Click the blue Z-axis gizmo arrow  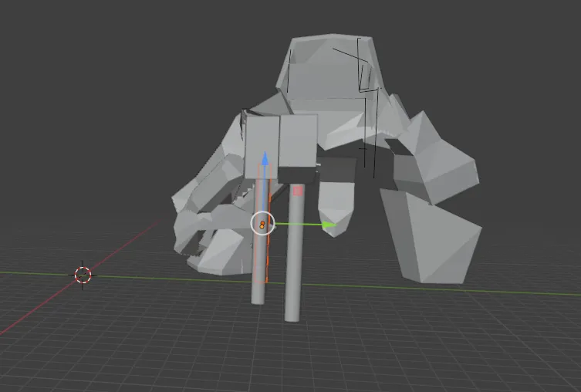pos(264,160)
